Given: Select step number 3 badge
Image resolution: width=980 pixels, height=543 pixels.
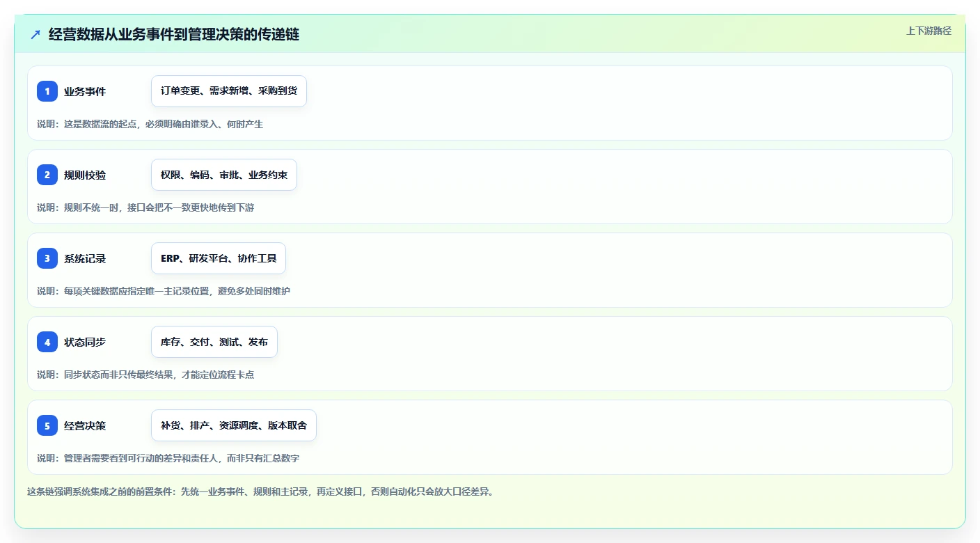Looking at the screenshot, I should 47,258.
